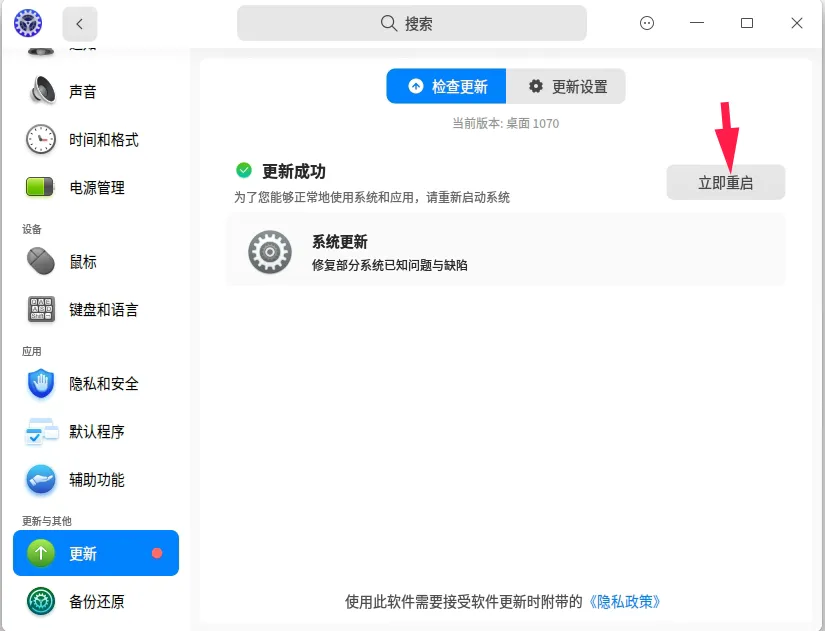Close the control center window
This screenshot has height=631, width=825.
click(797, 23)
